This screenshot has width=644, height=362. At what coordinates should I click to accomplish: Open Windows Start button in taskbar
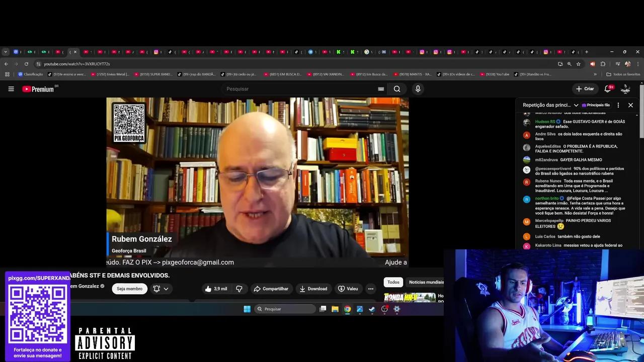click(x=247, y=309)
